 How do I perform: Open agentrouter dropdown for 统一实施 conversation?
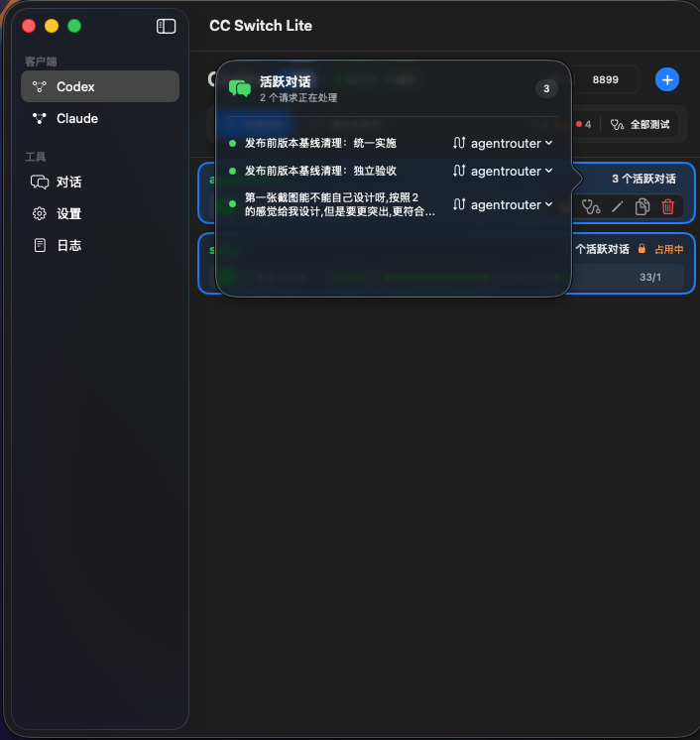[503, 143]
